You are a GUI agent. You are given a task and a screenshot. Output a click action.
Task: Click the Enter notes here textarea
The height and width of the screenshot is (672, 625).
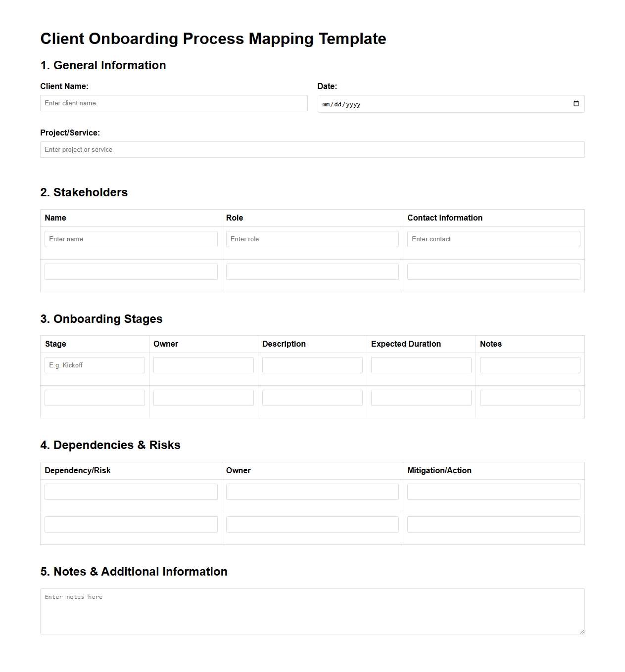pyautogui.click(x=312, y=611)
